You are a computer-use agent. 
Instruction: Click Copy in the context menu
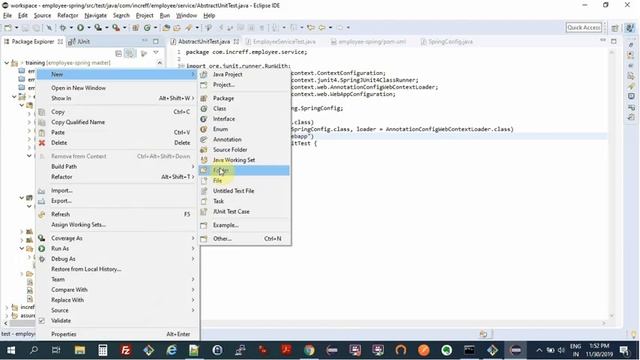[118, 112]
